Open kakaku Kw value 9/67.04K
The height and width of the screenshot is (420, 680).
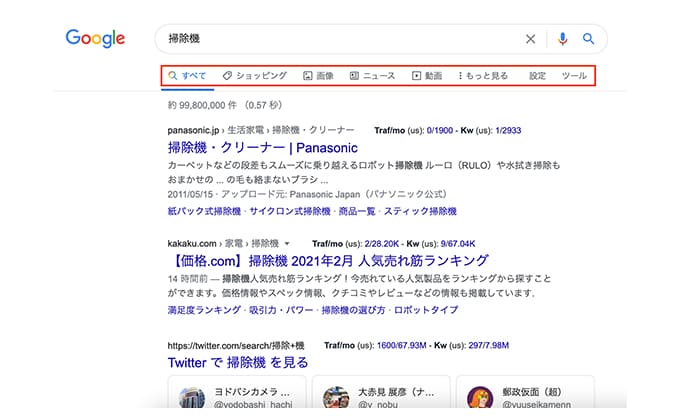click(458, 244)
